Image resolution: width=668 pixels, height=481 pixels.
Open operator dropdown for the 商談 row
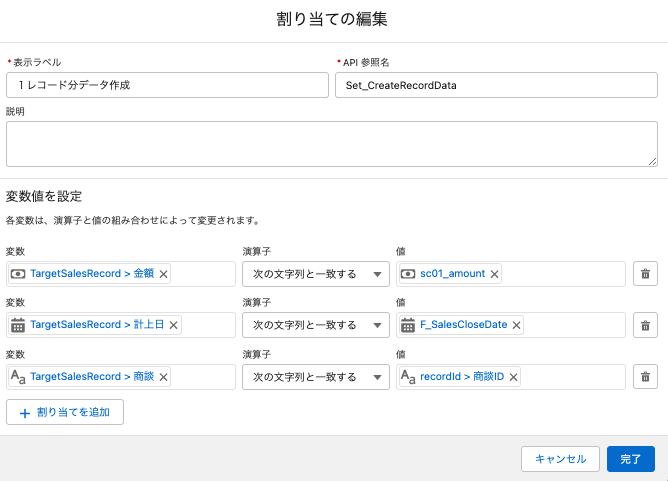coord(316,377)
